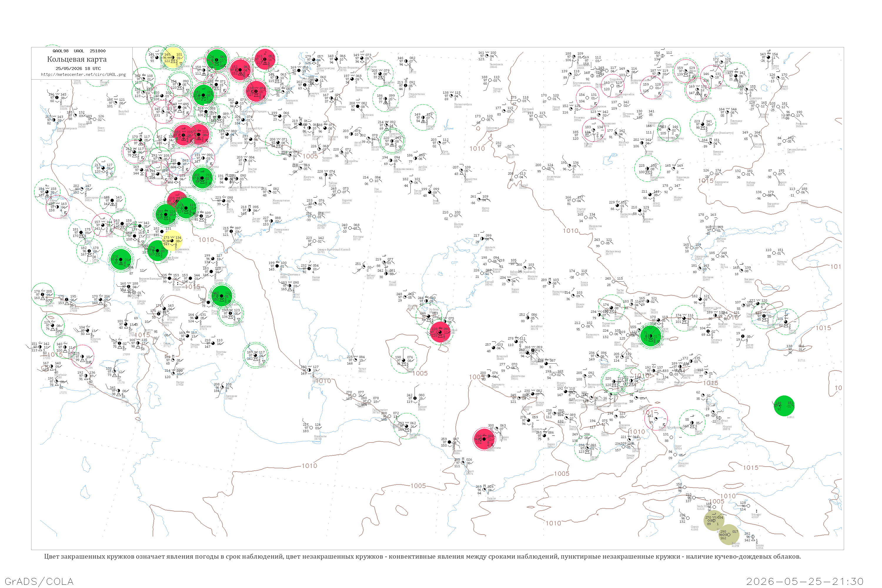Click the station plot at Днепропетровск
882x588 pixels.
pos(54,120)
